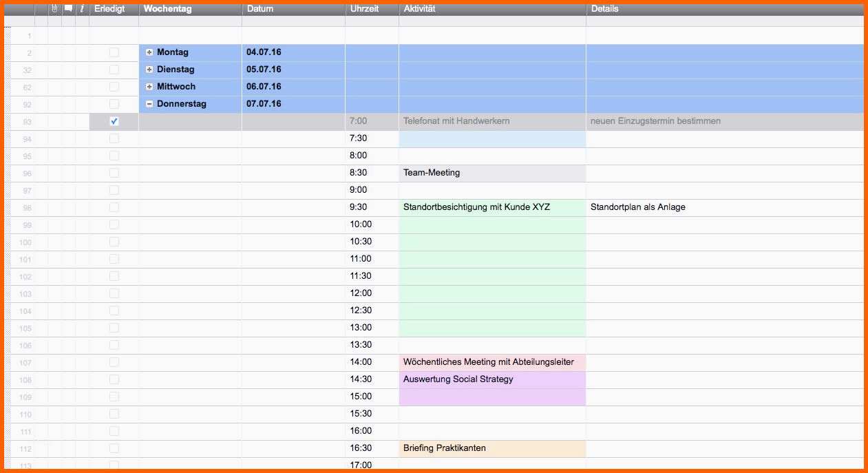This screenshot has width=868, height=473.
Task: Select the Details column header
Action: [725, 9]
